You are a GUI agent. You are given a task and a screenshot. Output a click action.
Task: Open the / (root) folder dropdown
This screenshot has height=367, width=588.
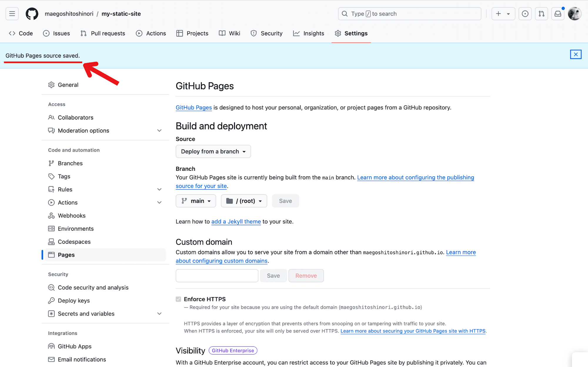(244, 201)
